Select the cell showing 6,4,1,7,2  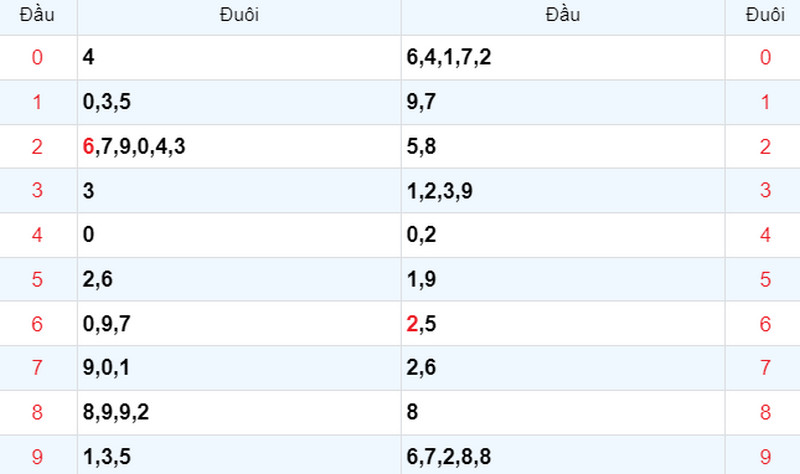tap(563, 57)
